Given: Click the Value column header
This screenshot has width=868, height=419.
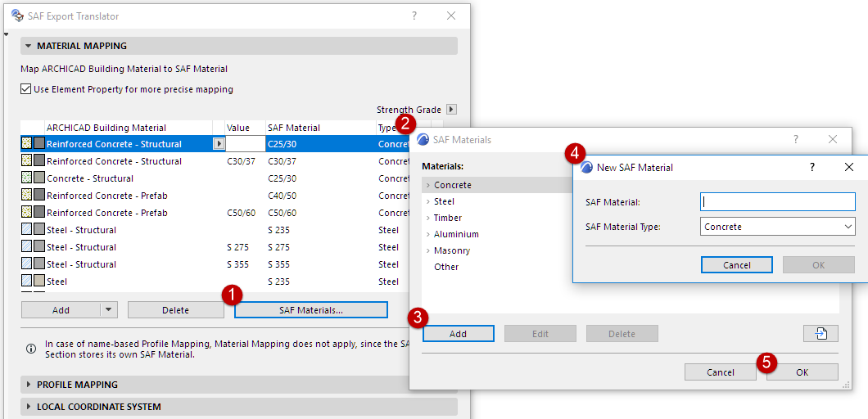Looking at the screenshot, I should click(x=238, y=128).
